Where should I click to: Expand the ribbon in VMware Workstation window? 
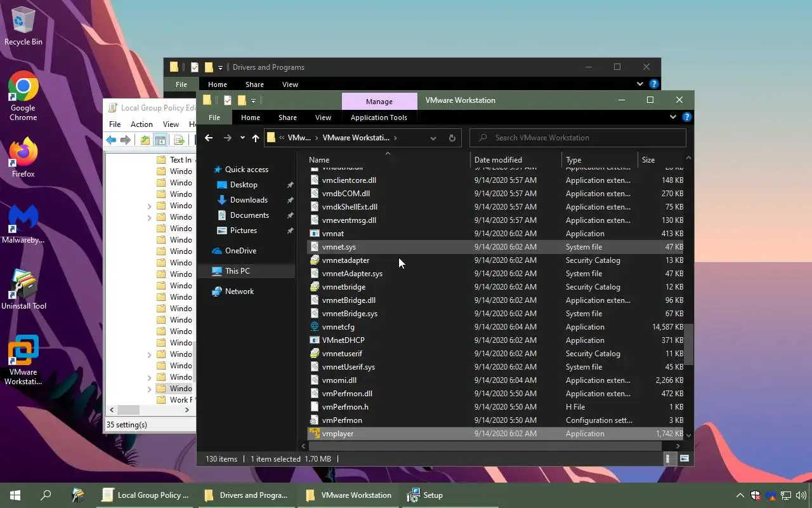[673, 117]
